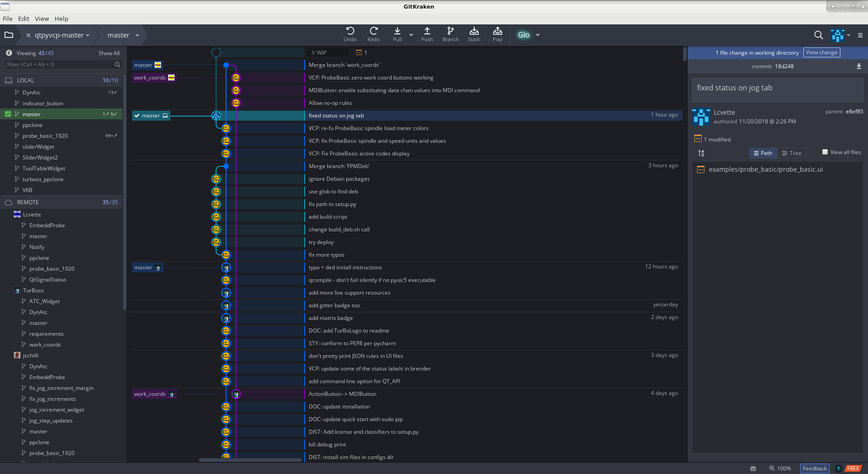Click the View change button

point(821,52)
